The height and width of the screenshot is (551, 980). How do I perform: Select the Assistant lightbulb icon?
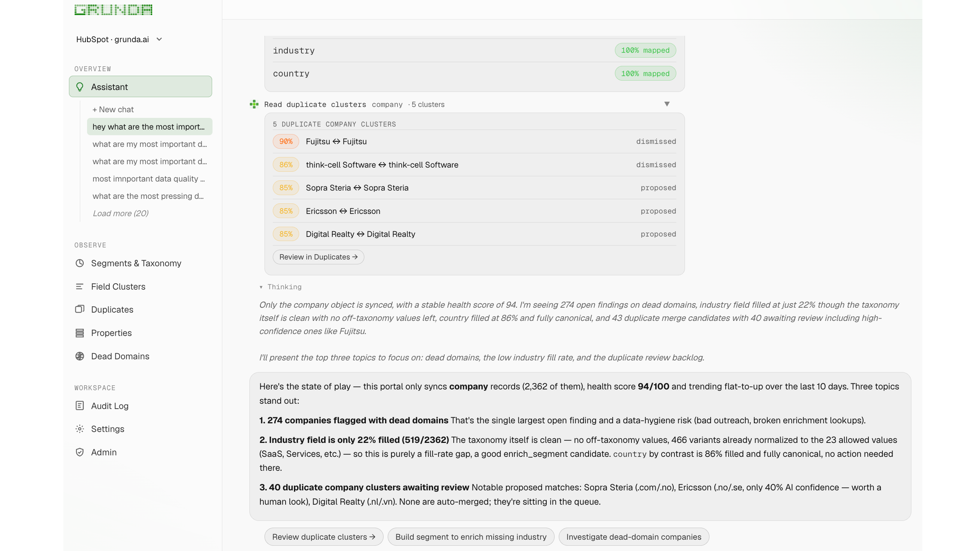(x=80, y=87)
